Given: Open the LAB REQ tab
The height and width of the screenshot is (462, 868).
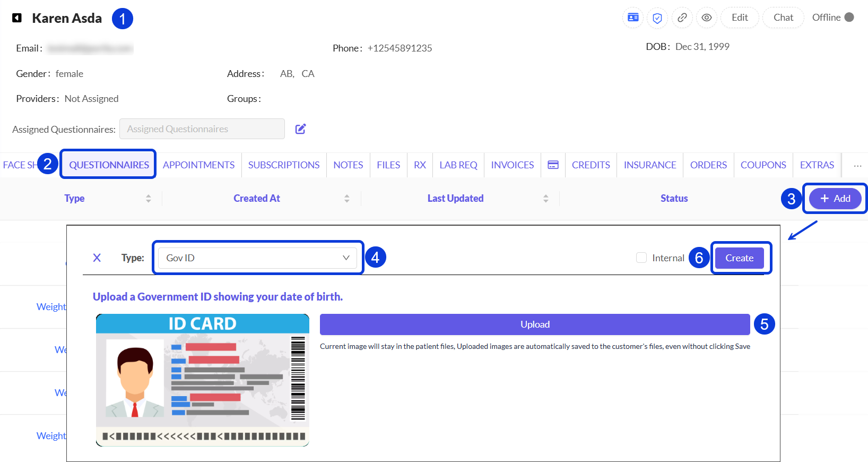Looking at the screenshot, I should (x=458, y=165).
